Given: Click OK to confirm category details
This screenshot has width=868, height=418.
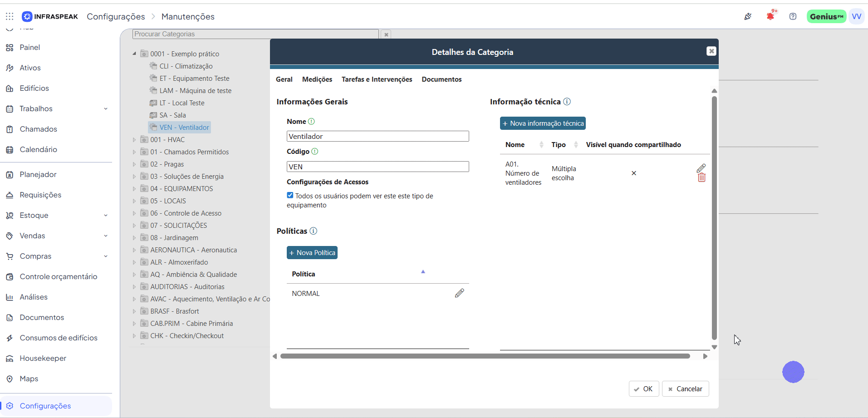Looking at the screenshot, I should (x=644, y=389).
